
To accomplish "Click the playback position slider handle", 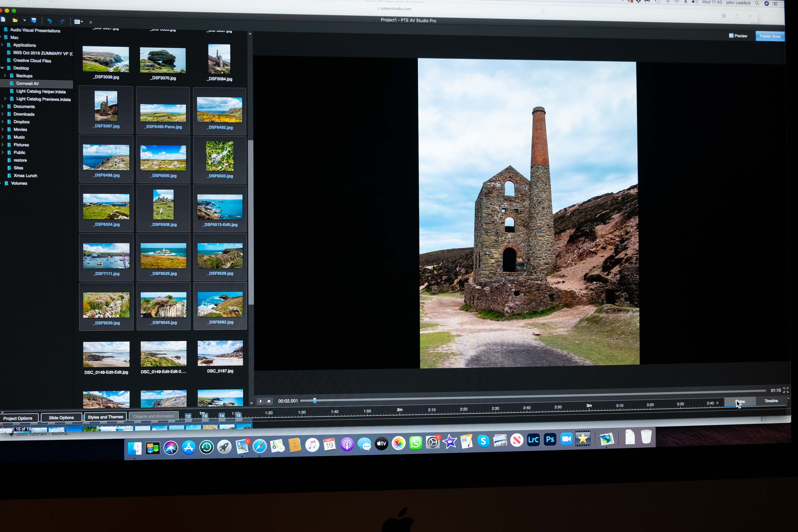I will click(x=315, y=401).
